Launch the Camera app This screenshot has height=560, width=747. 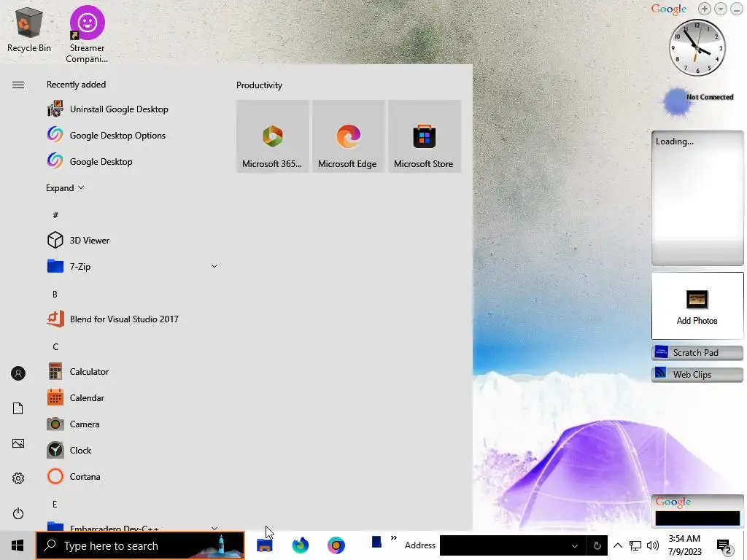[x=133, y=424]
